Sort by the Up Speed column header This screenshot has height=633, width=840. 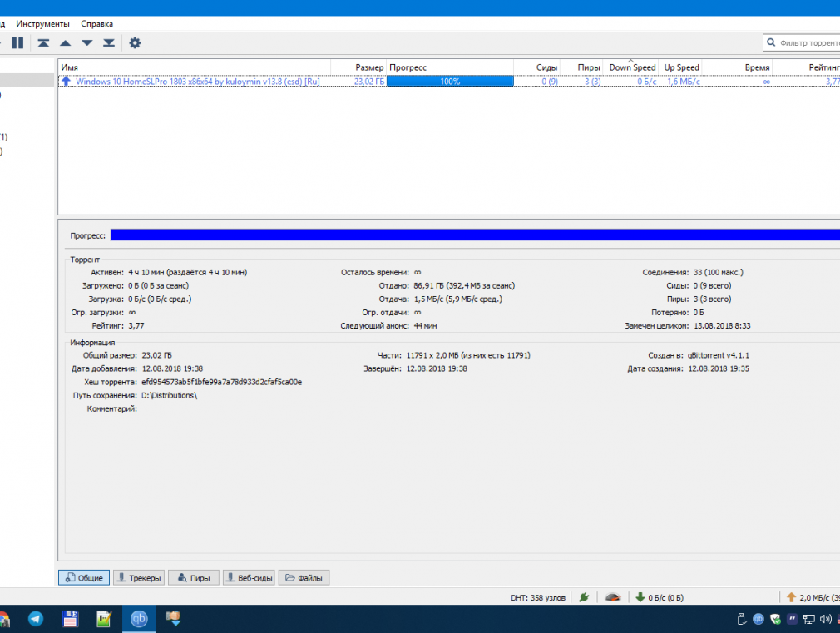pyautogui.click(x=679, y=67)
